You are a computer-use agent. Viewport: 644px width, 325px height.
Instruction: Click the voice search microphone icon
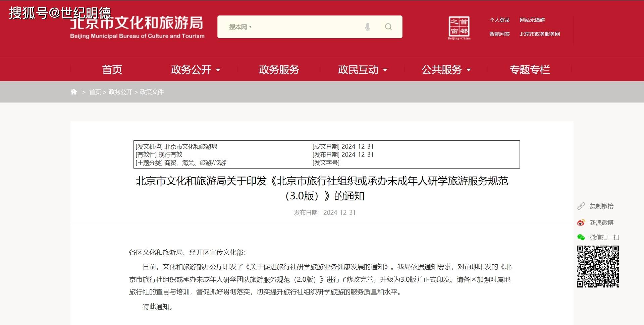click(368, 27)
